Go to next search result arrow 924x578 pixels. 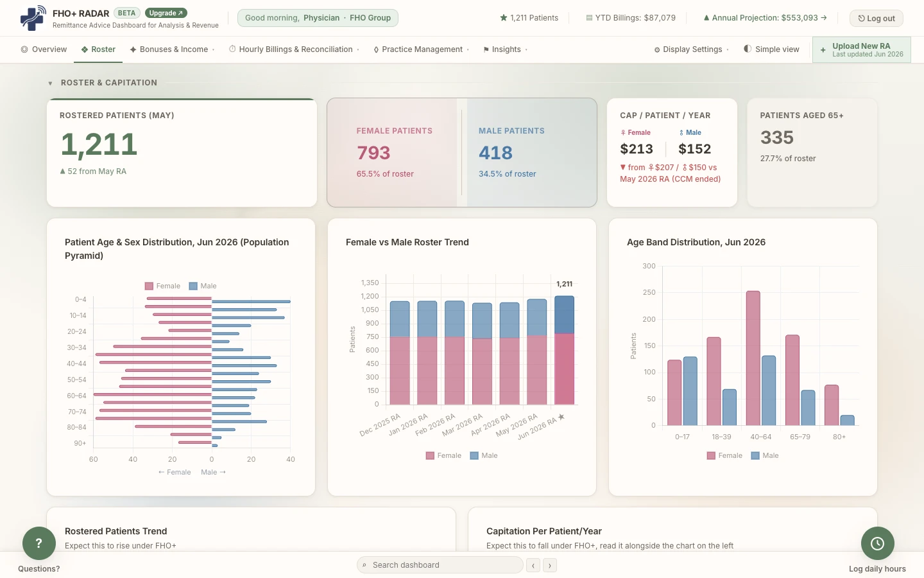click(x=550, y=565)
